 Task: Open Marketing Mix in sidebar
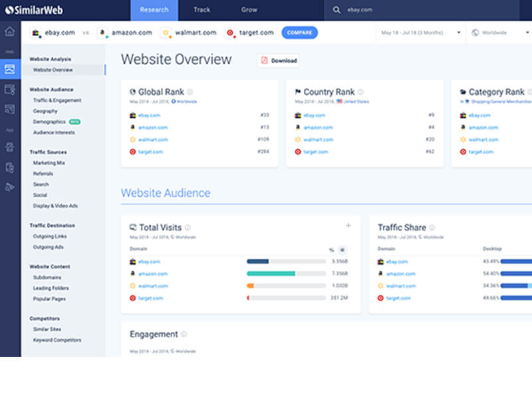(x=49, y=163)
